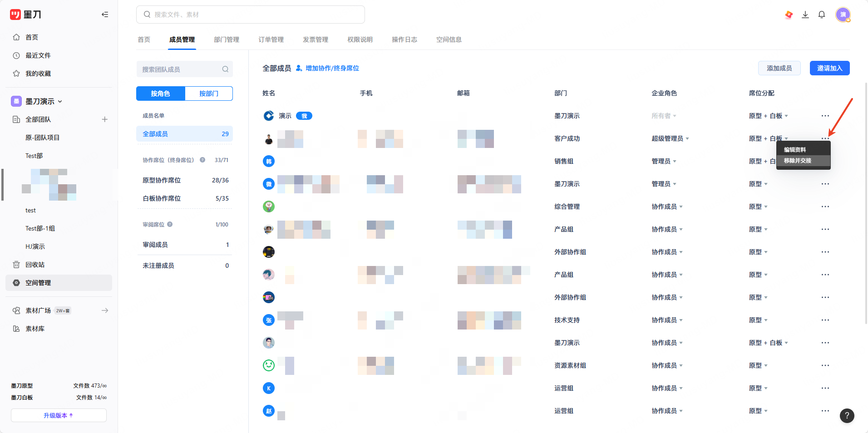868x433 pixels.
Task: Click the search icon in the member search box
Action: [x=225, y=69]
